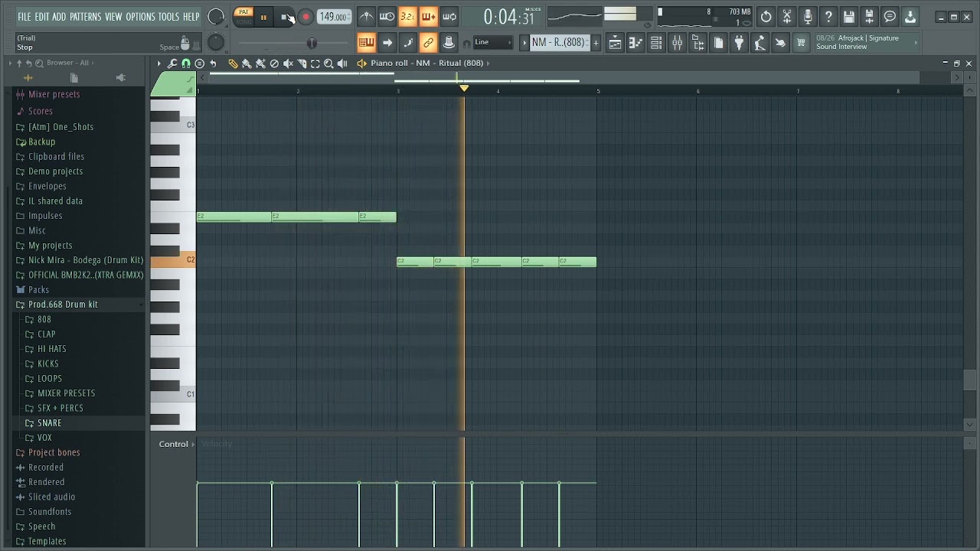Open the NM - R..(808) pattern dropdown
Image resolution: width=980 pixels, height=551 pixels.
click(560, 43)
